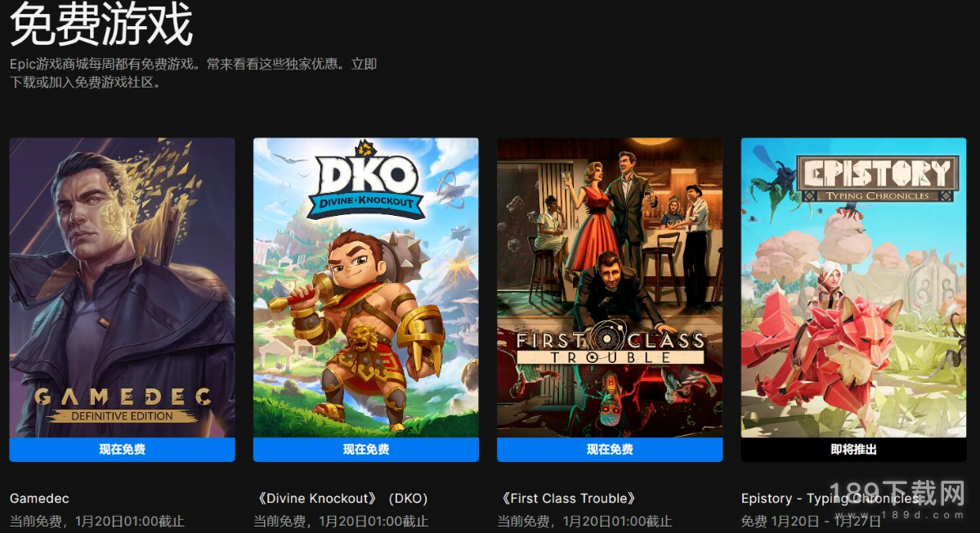
Task: Open the Epistory - Typing Chronicles title link
Action: pos(831,499)
